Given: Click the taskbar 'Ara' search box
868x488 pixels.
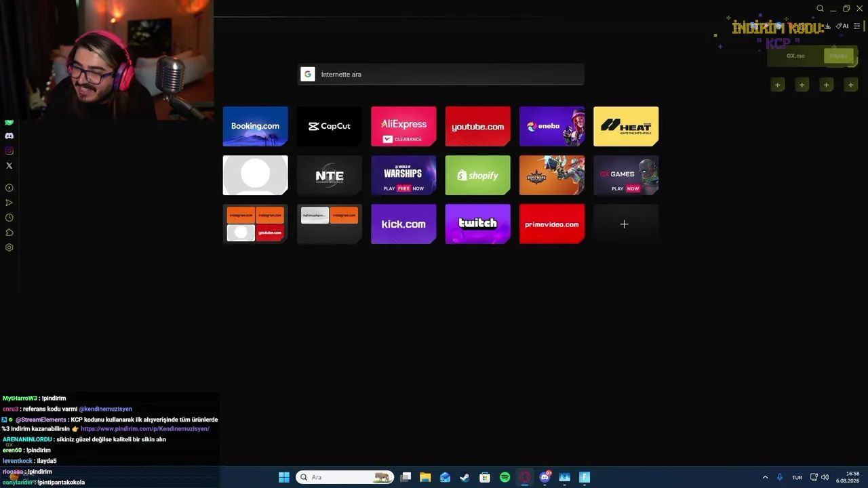Looking at the screenshot, I should 345,477.
